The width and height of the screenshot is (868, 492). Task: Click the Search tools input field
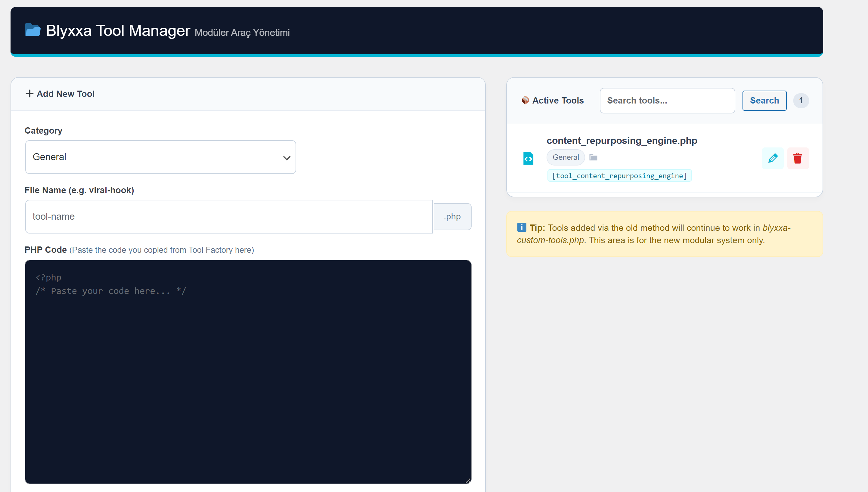click(667, 101)
